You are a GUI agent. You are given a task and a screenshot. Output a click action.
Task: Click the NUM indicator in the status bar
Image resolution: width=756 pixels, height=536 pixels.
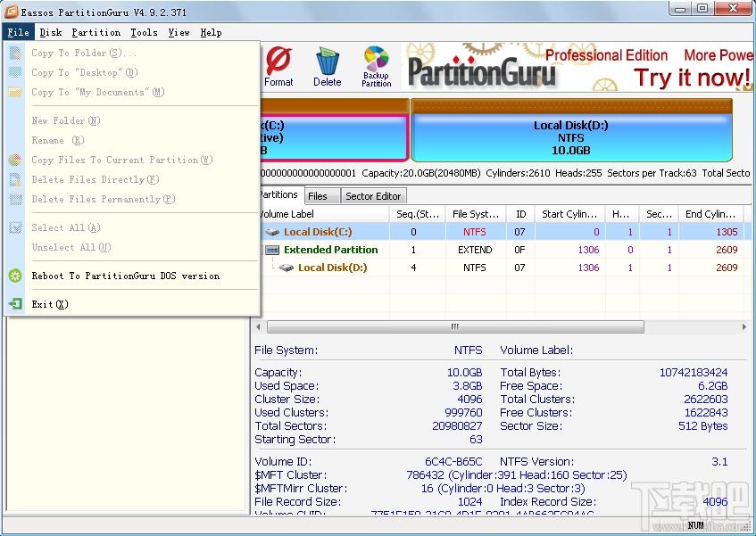point(695,525)
